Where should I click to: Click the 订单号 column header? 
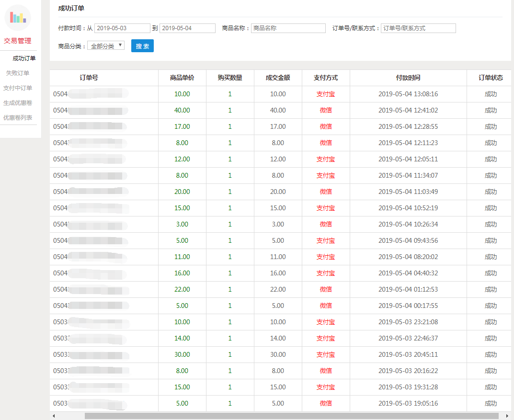click(89, 78)
